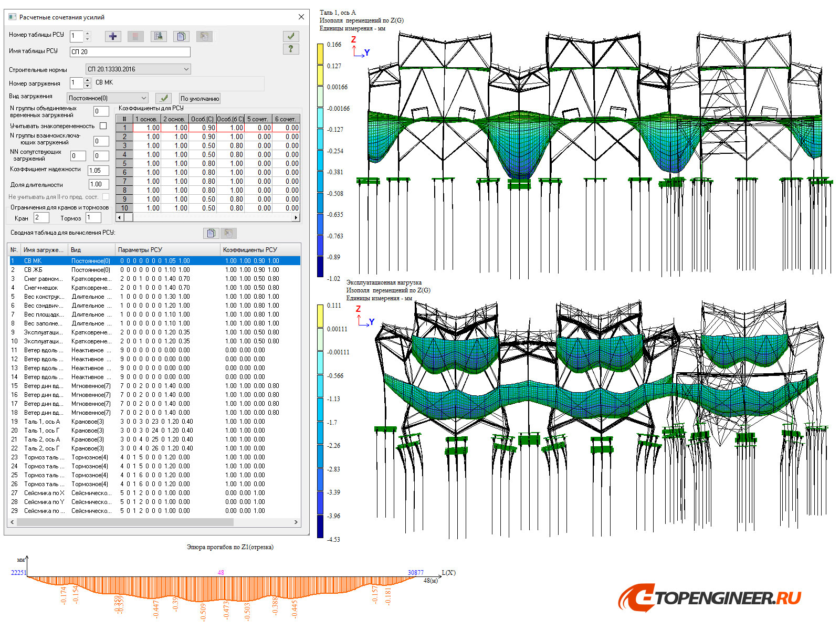Click Коэффициент надежности field
The width and height of the screenshot is (840, 630).
[99, 171]
